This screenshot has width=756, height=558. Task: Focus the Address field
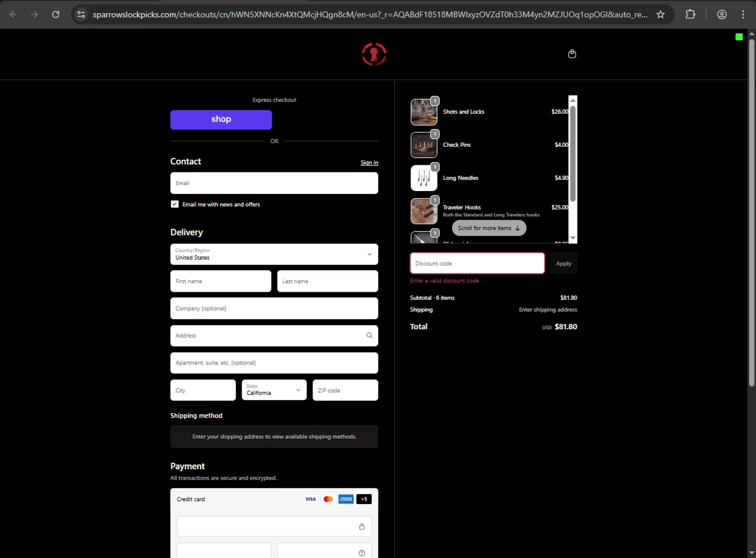[x=274, y=336]
